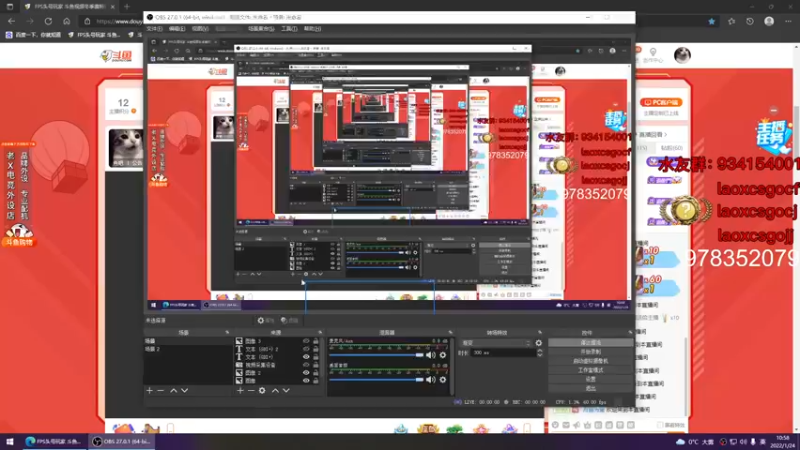Viewport: 800px width, 450px height.
Task: Open source properties gear in Sources dock
Action: (x=262, y=390)
